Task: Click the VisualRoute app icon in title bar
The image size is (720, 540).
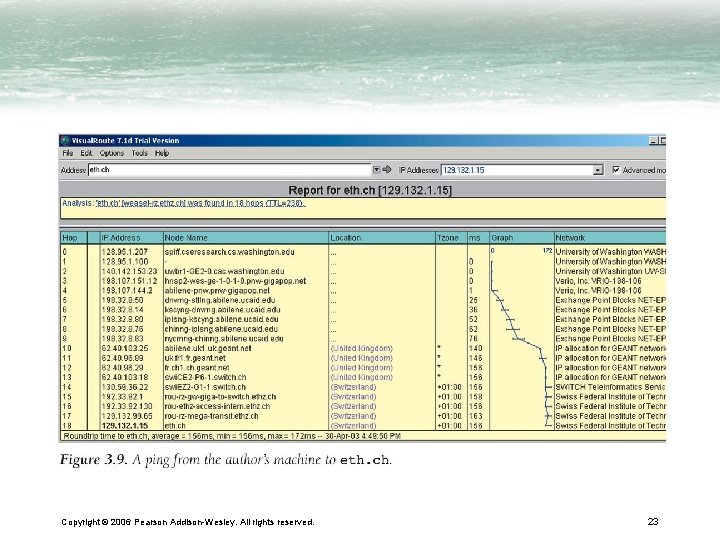Action: pyautogui.click(x=65, y=141)
